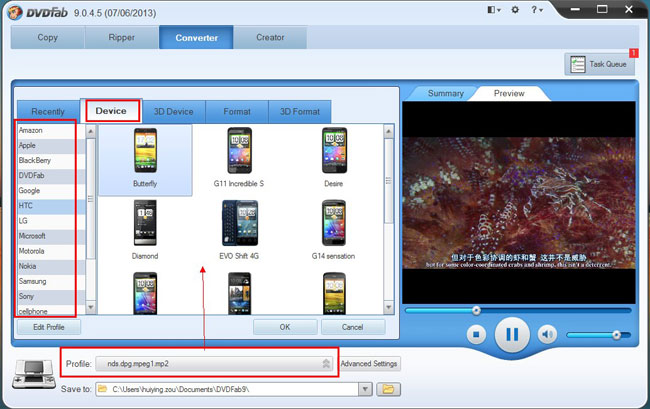The image size is (650, 409).
Task: Click the Task Queue button label
Action: coord(608,64)
